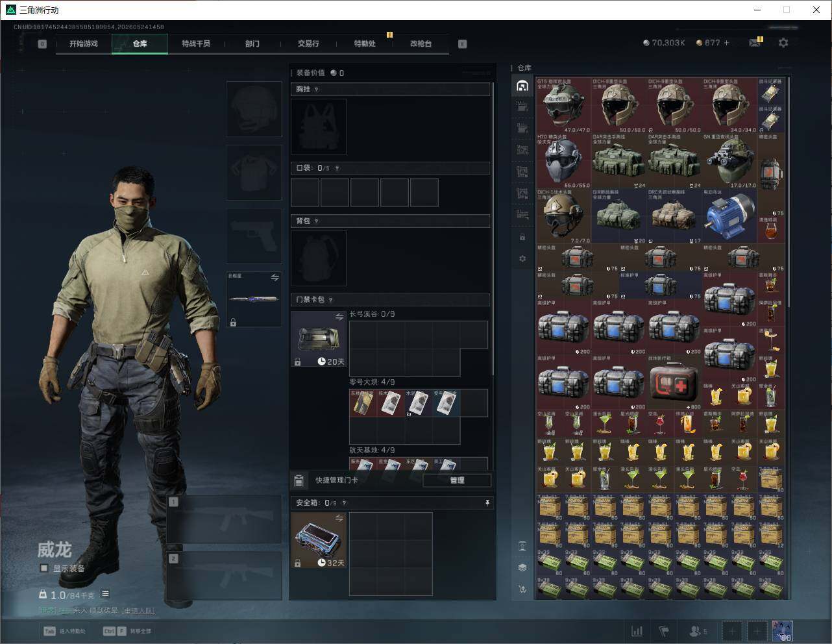The image size is (832, 644).
Task: Click the first add-teammate plus slot
Action: 732,631
